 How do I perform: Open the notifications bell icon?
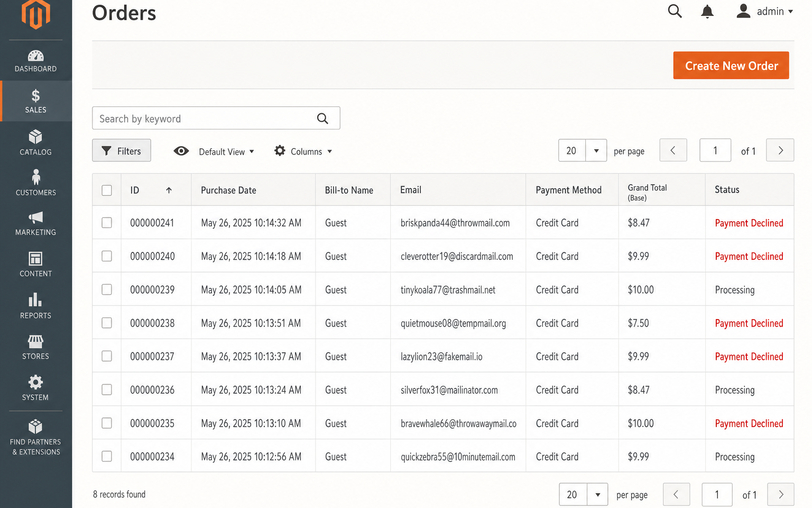point(707,12)
